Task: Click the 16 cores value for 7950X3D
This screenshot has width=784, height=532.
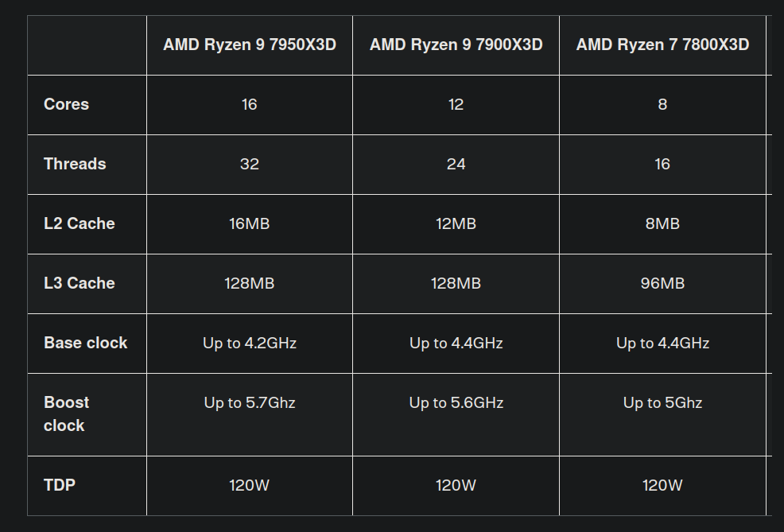Action: pyautogui.click(x=250, y=104)
